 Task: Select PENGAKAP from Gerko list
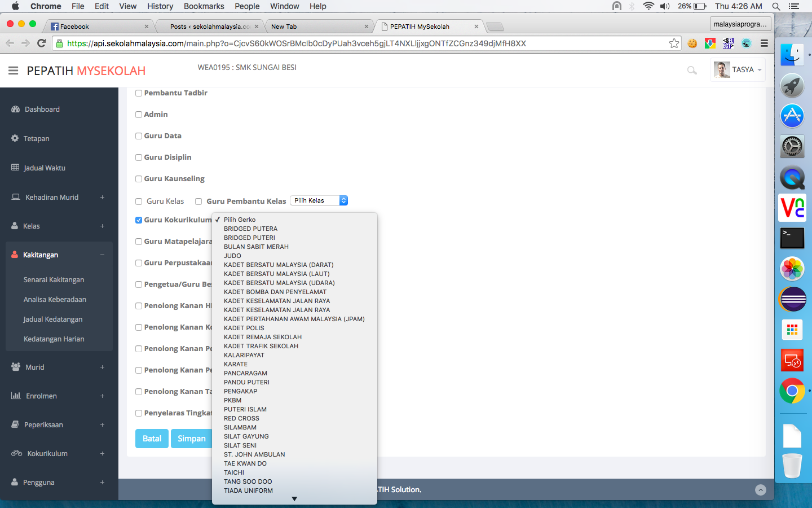(294, 391)
